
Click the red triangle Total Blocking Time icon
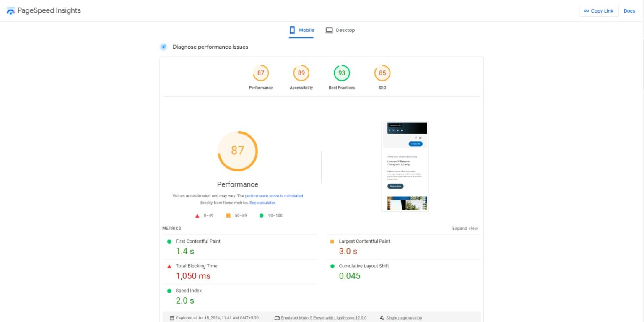tap(169, 266)
